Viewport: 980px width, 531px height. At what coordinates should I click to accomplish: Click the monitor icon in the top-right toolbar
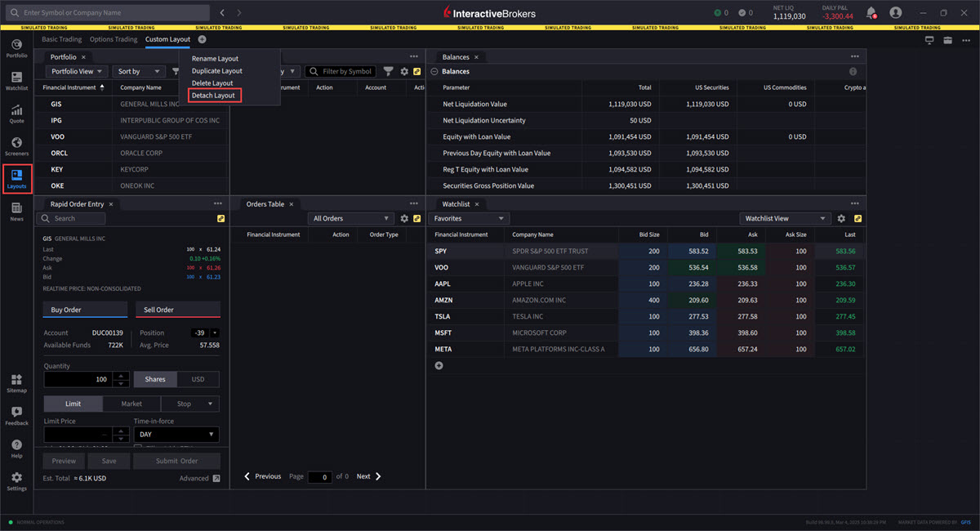pos(929,40)
